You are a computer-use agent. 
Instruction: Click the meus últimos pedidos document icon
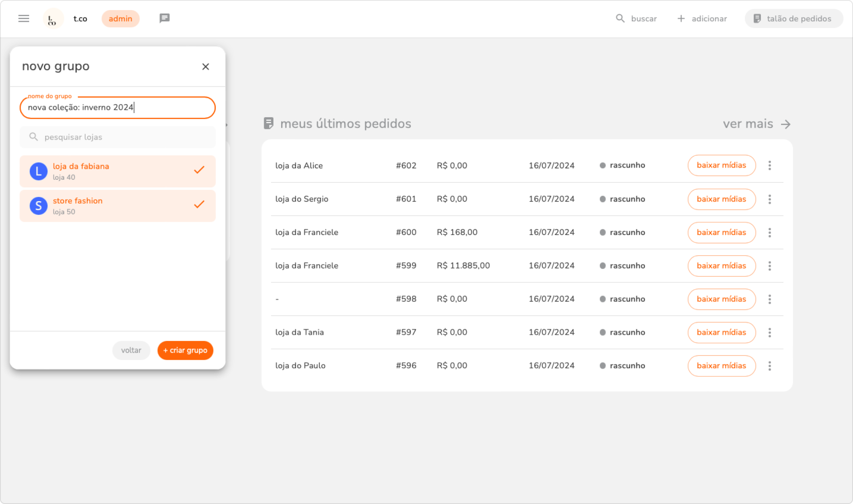click(269, 124)
